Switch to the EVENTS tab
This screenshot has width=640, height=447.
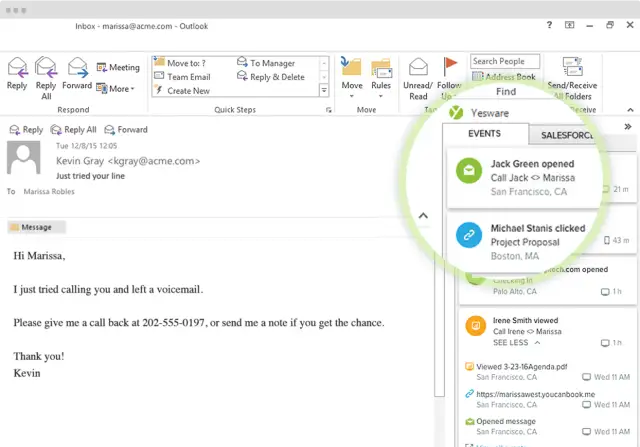tap(484, 134)
